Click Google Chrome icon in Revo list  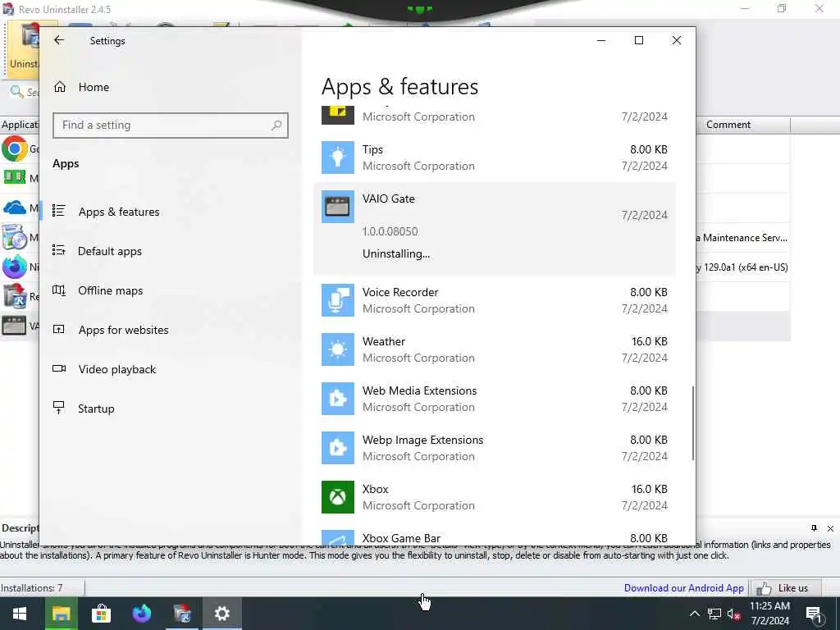15,148
